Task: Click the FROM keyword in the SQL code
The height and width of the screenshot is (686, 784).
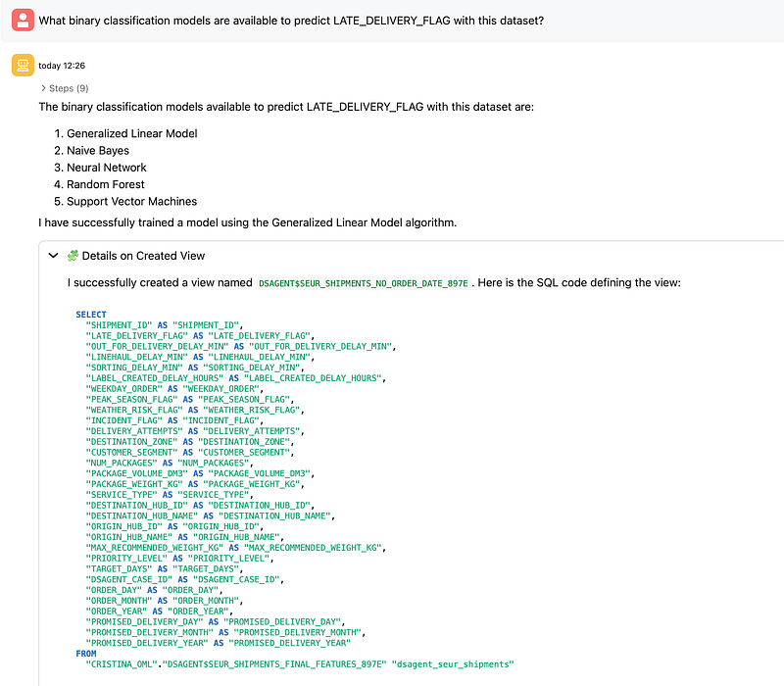Action: (x=86, y=653)
